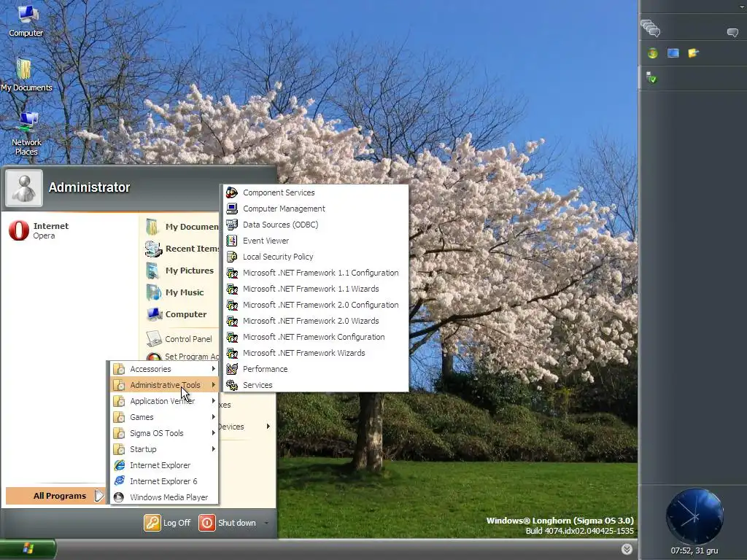The height and width of the screenshot is (560, 747).
Task: Open the My Documents desktop icon
Action: [26, 75]
